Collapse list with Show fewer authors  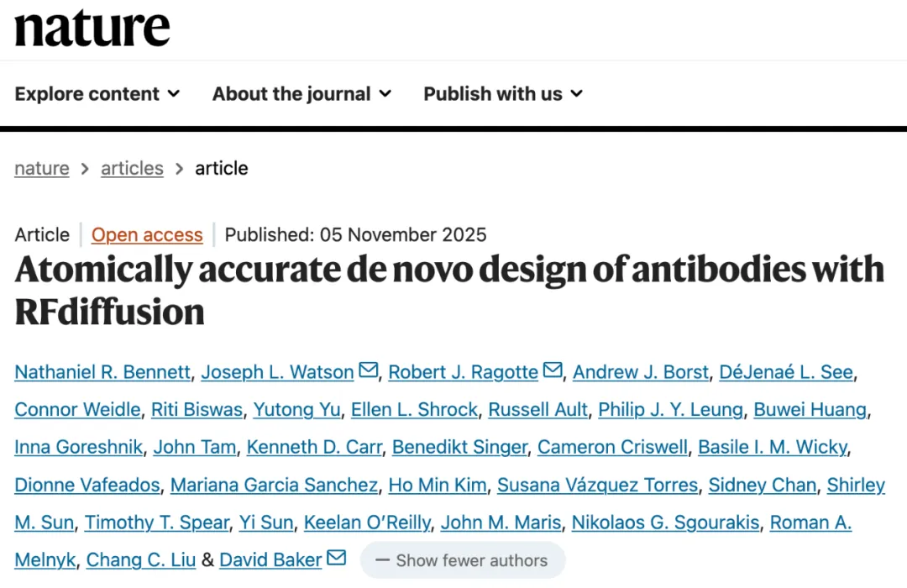(462, 560)
